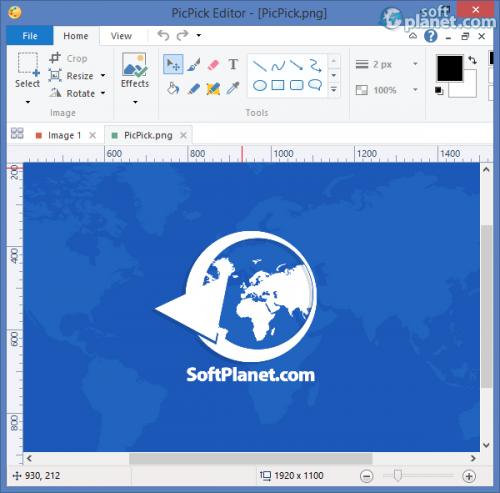Choose the Arrow line shape
Image resolution: width=500 pixels, height=493 pixels.
296,65
